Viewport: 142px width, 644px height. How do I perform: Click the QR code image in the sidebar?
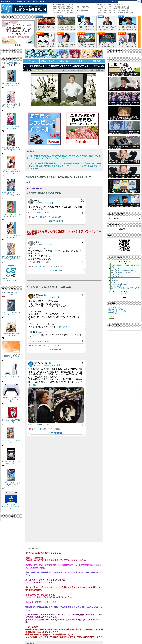pyautogui.click(x=124, y=245)
